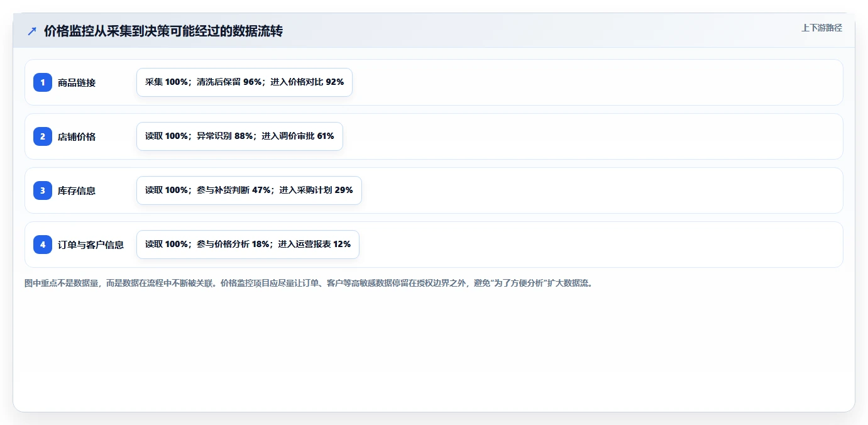Select the 店铺价格 row label
The width and height of the screenshot is (868, 425).
(x=77, y=136)
